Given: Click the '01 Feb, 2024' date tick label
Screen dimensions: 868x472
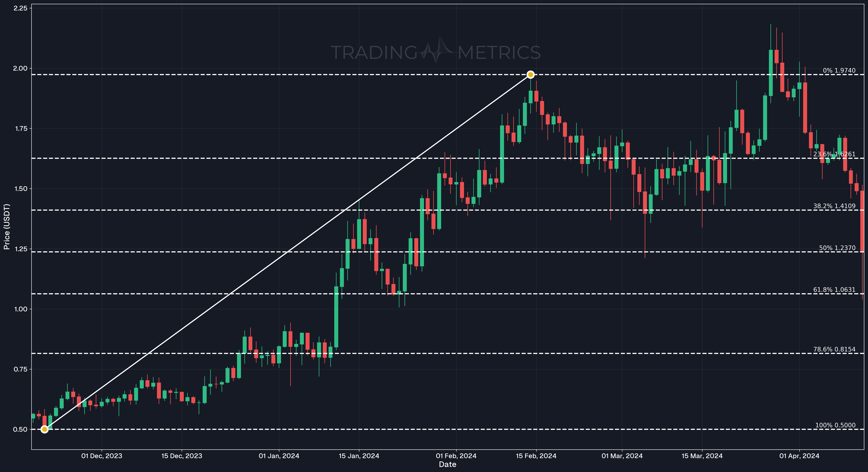Looking at the screenshot, I should click(456, 456).
